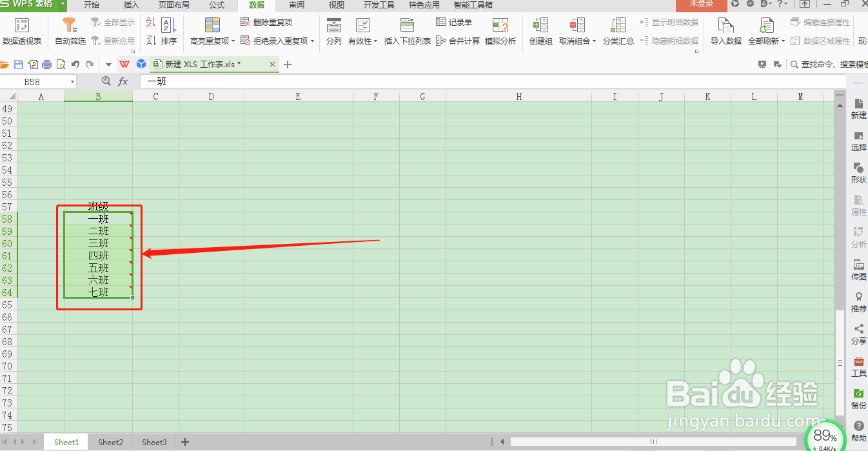
Task: Select cell containing 四班
Action: (x=99, y=256)
